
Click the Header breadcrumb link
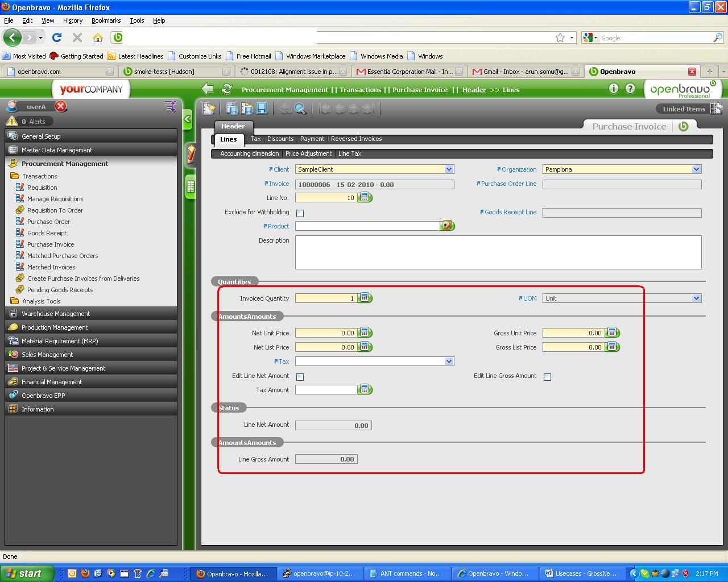tap(474, 90)
